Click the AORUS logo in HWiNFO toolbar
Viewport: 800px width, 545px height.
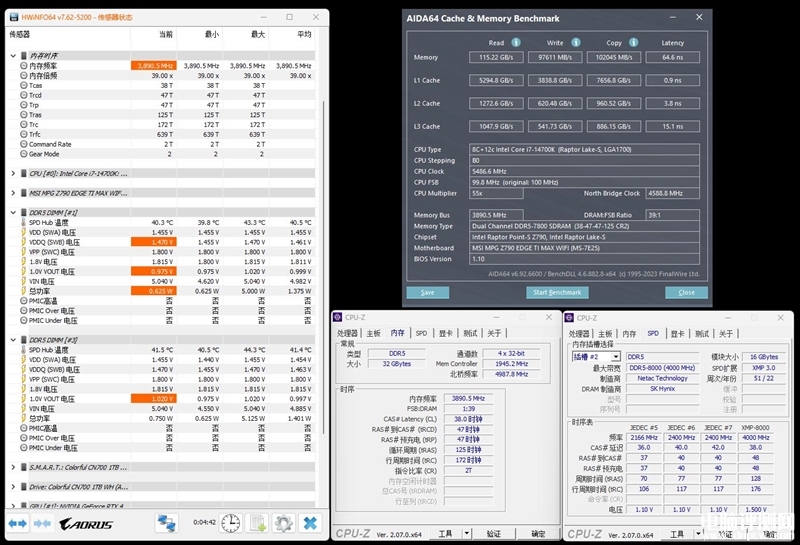[x=86, y=524]
